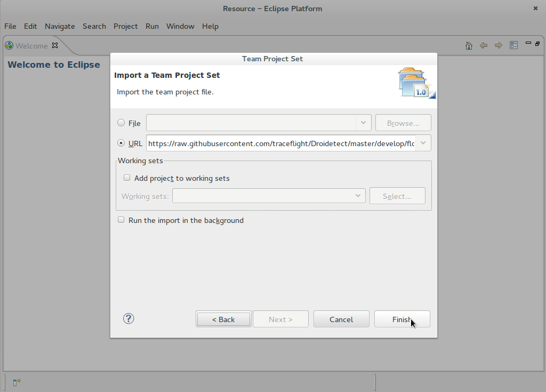Minimize the Welcome view panel
546x392 pixels.
click(528, 43)
